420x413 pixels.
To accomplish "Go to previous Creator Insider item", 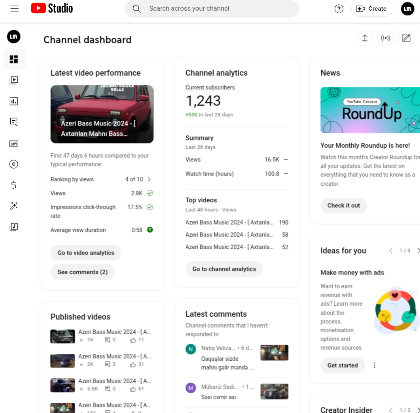I will click(x=391, y=410).
